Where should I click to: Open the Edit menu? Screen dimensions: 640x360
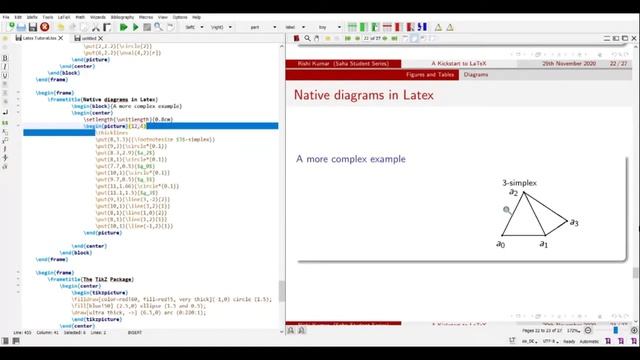(x=18, y=17)
